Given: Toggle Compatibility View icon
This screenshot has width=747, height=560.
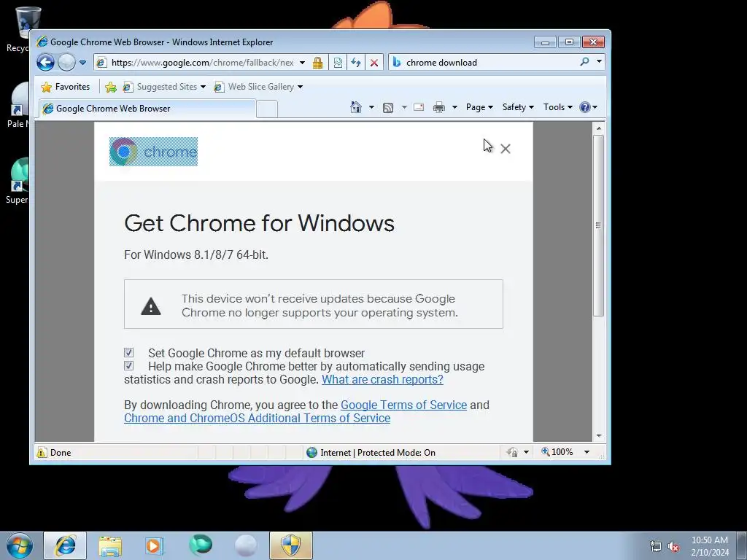Looking at the screenshot, I should [338, 63].
